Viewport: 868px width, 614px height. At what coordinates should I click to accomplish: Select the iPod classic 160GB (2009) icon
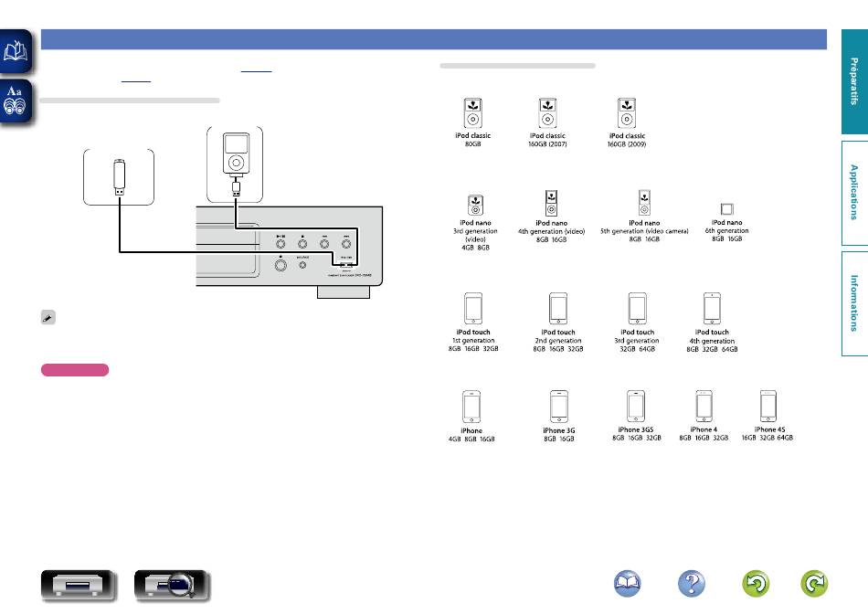[627, 113]
